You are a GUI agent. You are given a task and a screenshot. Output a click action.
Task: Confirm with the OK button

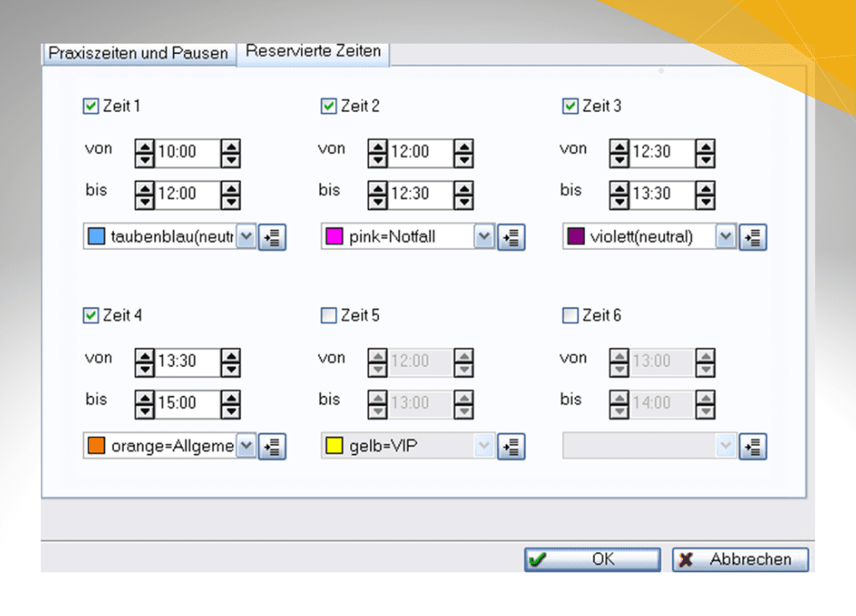point(592,560)
